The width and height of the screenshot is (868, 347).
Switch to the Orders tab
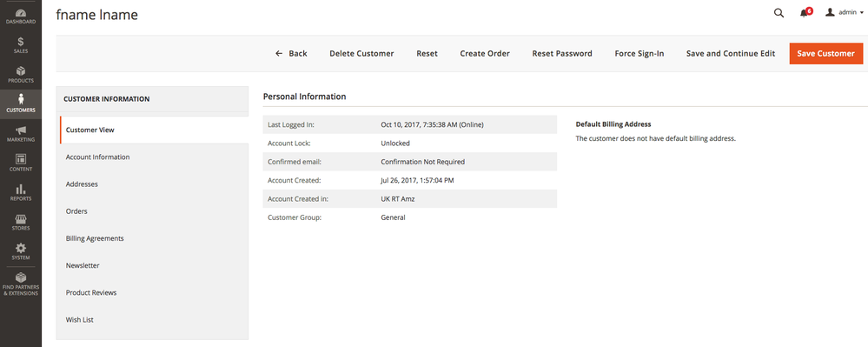tap(154, 211)
